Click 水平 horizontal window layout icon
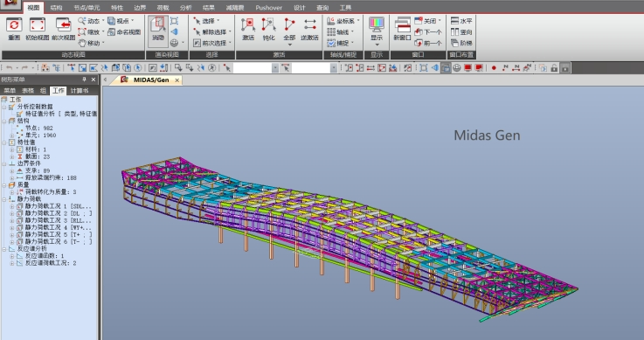644x340 pixels. pos(454,20)
